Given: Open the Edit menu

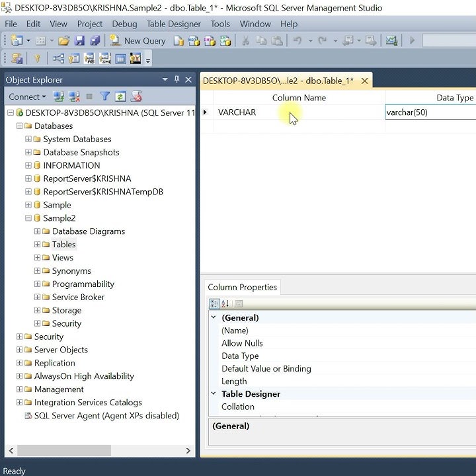Looking at the screenshot, I should tap(34, 24).
